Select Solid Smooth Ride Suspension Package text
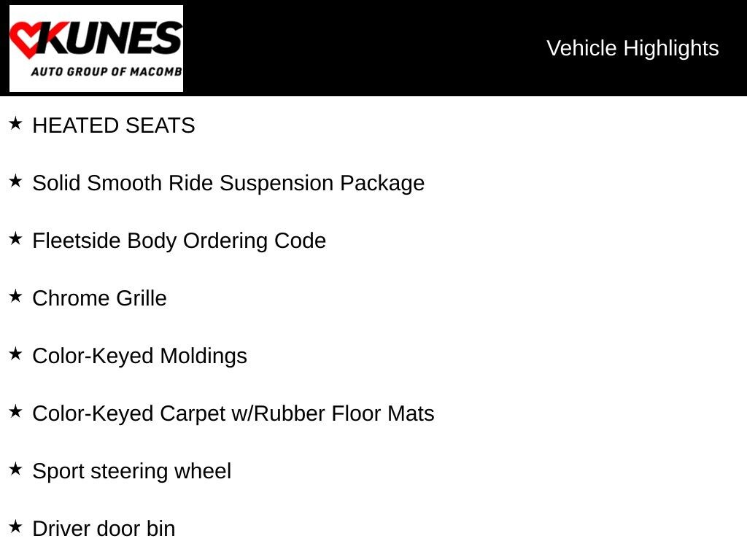 point(228,183)
